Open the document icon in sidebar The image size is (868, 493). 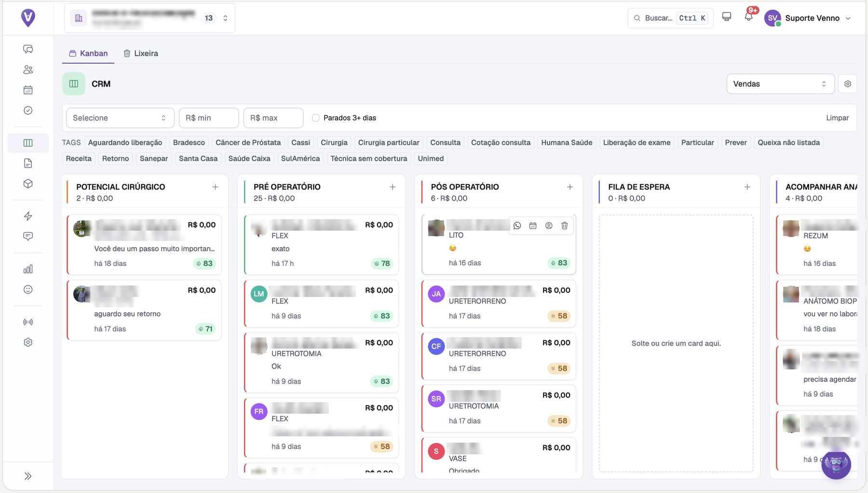pyautogui.click(x=28, y=163)
